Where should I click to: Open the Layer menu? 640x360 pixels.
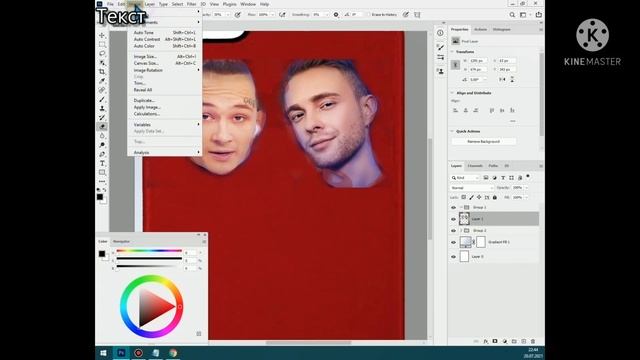(x=150, y=4)
